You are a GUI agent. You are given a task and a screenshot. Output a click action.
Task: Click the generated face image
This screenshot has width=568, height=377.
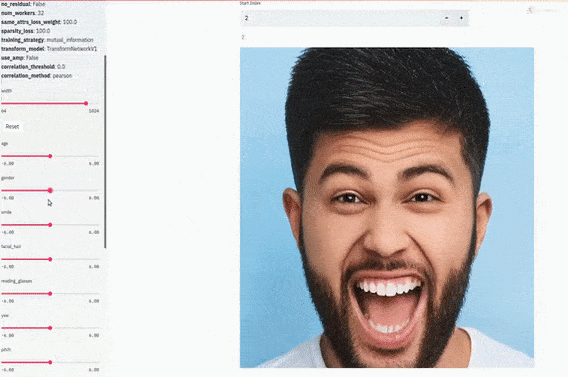(x=387, y=208)
